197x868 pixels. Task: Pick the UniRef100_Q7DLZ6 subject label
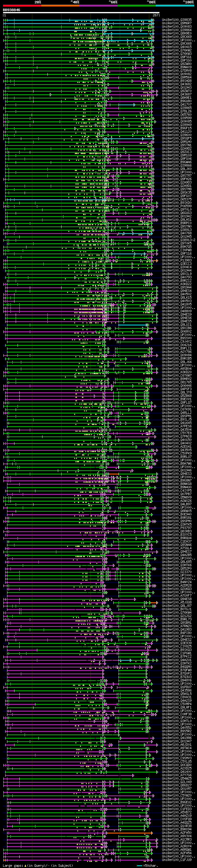coord(177,111)
